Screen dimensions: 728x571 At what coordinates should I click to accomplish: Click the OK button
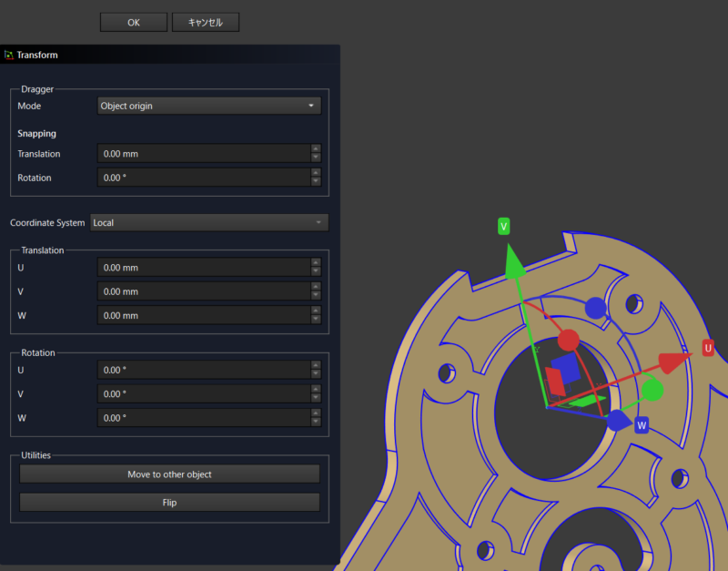click(x=134, y=22)
